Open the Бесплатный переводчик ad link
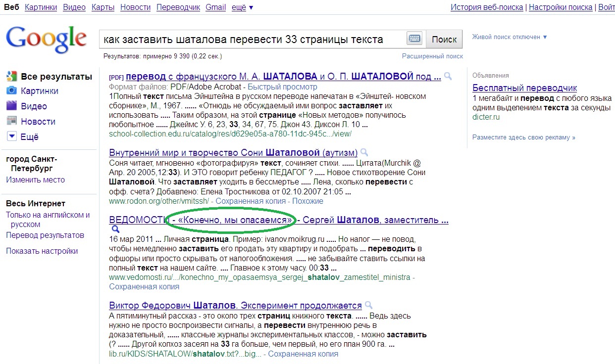615x364 pixels. click(x=525, y=88)
